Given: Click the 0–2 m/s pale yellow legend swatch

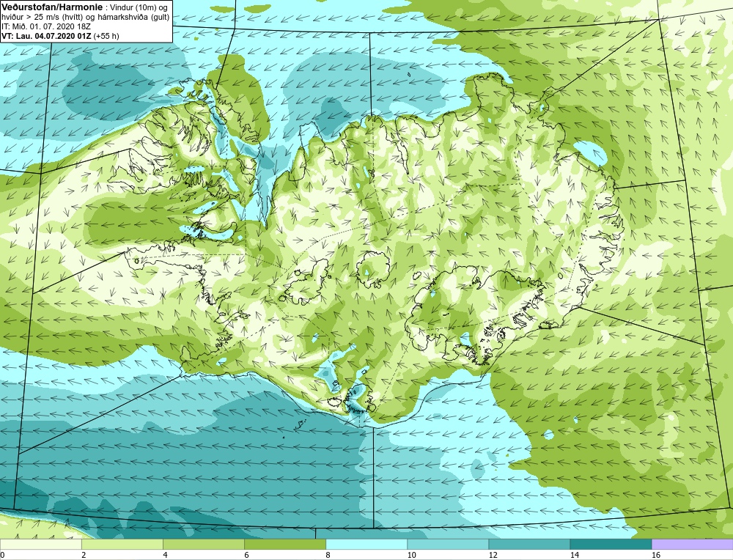Looking at the screenshot, I should tap(40, 545).
